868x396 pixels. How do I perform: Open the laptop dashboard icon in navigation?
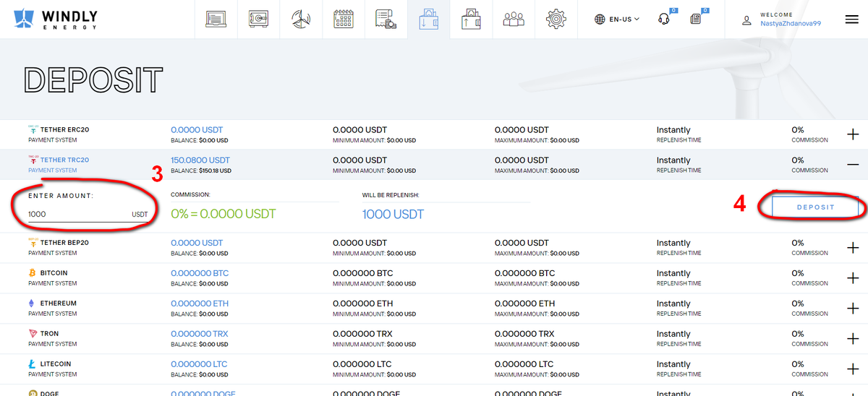tap(216, 20)
